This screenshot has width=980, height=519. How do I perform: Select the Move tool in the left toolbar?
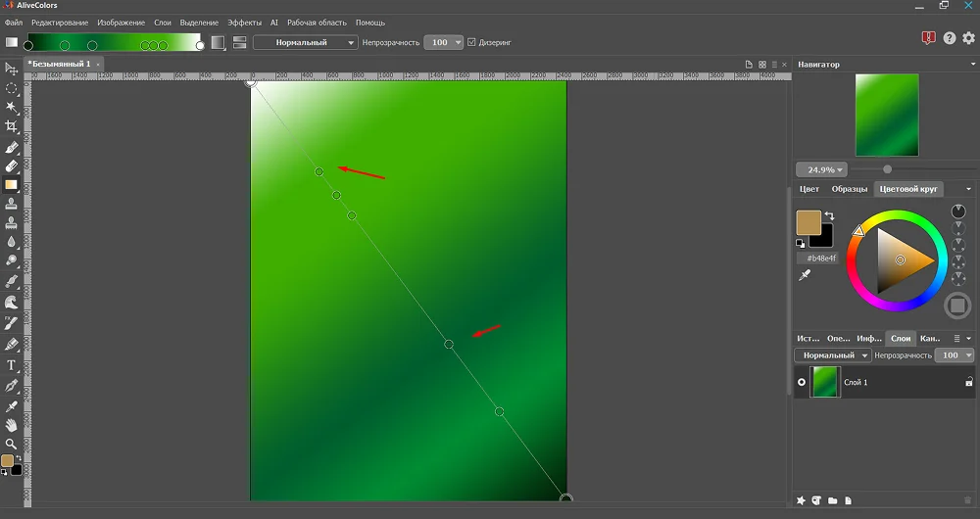tap(11, 69)
